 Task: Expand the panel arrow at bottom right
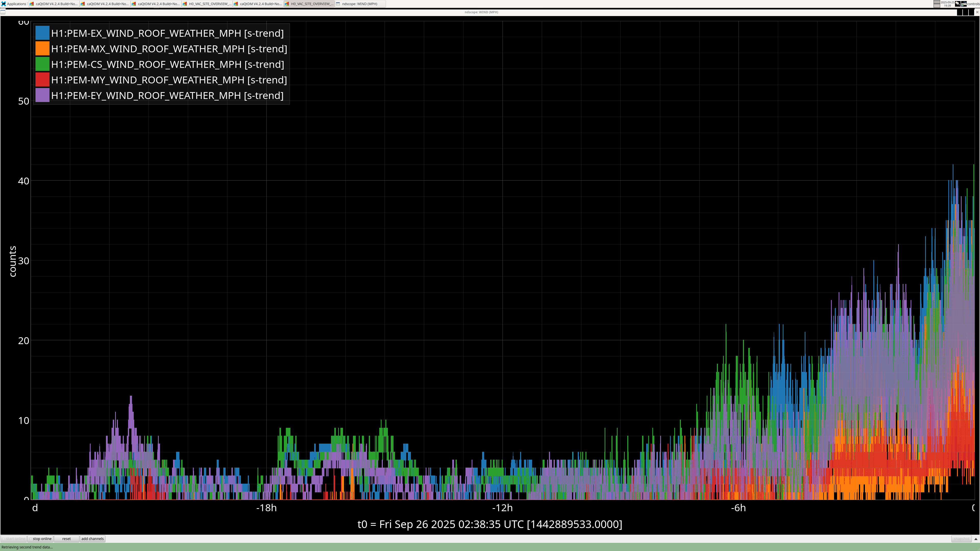(x=975, y=539)
